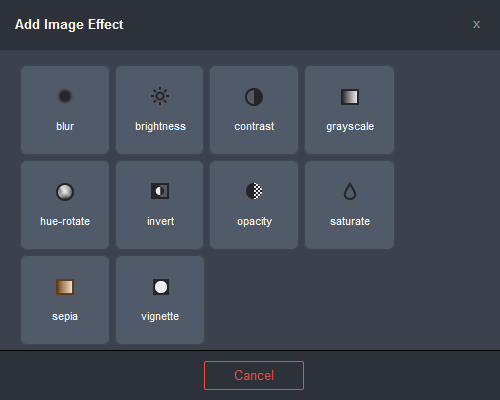Click the "saturate" text label
The image size is (500, 400).
pos(350,221)
